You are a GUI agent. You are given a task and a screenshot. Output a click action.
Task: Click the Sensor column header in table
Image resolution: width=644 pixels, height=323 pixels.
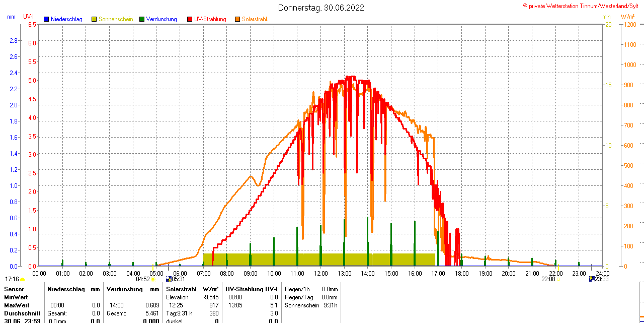14,289
